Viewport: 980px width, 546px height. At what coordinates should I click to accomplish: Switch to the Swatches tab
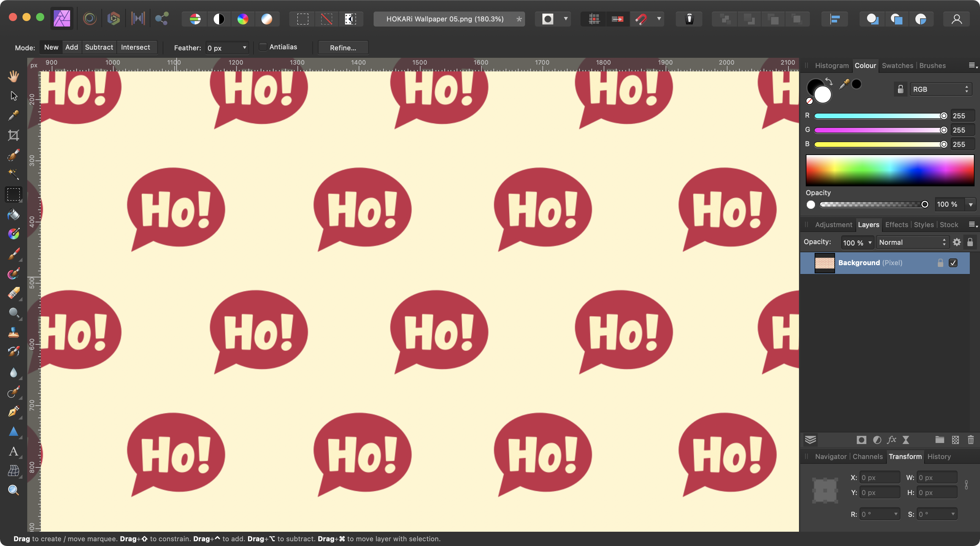click(897, 65)
